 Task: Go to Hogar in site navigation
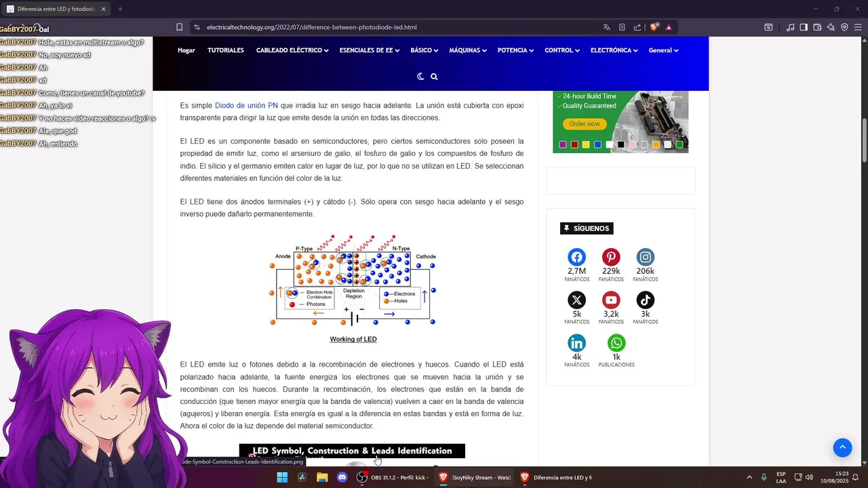coord(186,50)
